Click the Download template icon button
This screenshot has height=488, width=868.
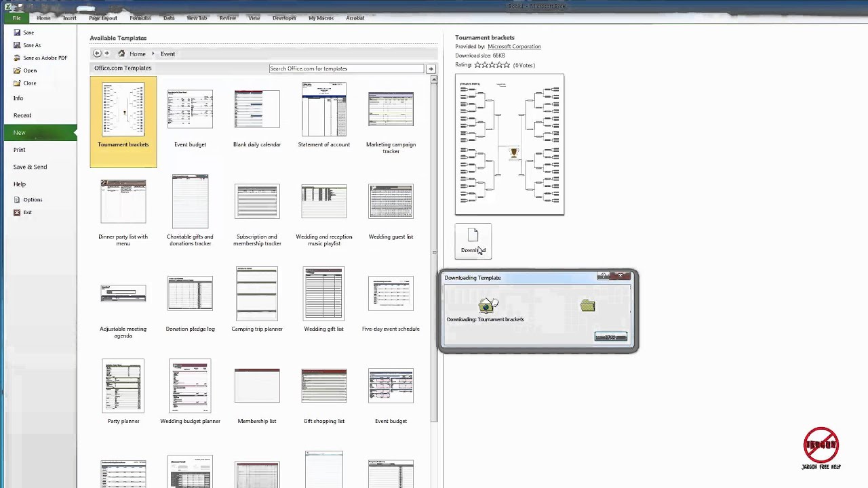click(473, 241)
